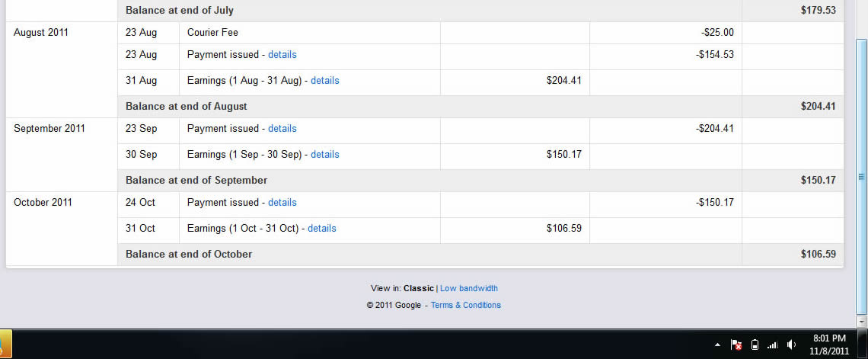The width and height of the screenshot is (868, 359).
Task: Click the scrollbar down arrow
Action: (861, 322)
